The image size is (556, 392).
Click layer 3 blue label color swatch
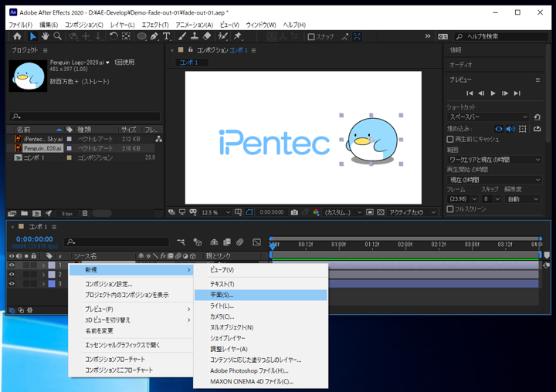[52, 283]
